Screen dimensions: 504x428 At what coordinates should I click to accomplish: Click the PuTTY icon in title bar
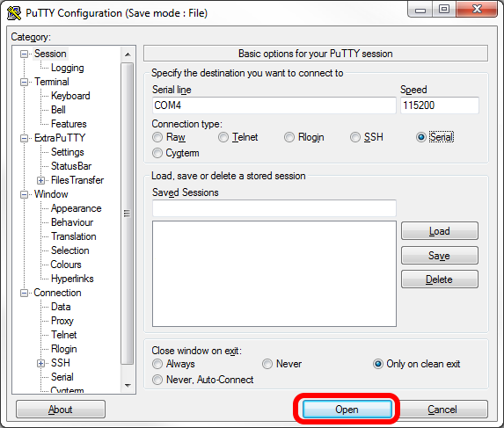tap(14, 13)
